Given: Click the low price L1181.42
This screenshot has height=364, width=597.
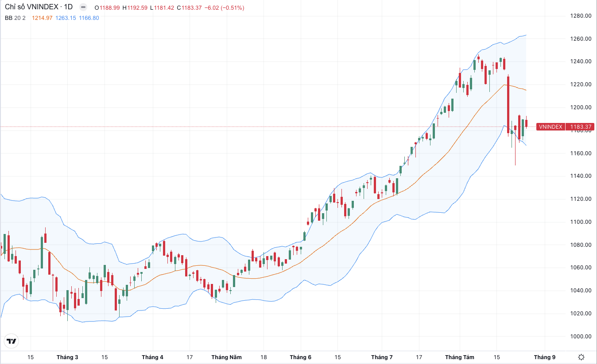Looking at the screenshot, I should [162, 8].
